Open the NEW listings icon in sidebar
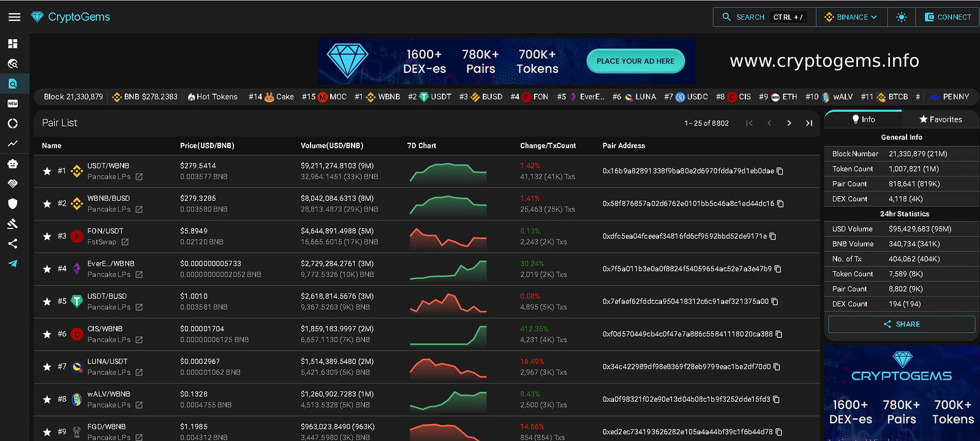The image size is (980, 441). pos(13,104)
